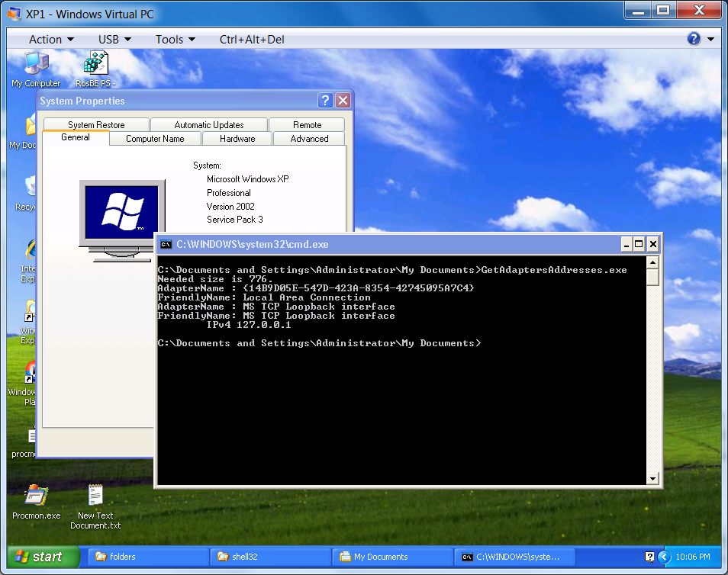This screenshot has height=575, width=728.
Task: Close the cmd.exe window
Action: [652, 244]
